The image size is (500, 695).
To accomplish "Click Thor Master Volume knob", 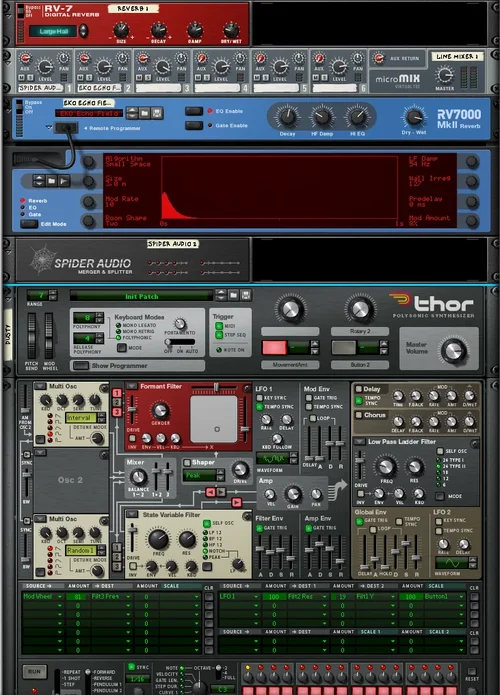I will click(453, 351).
